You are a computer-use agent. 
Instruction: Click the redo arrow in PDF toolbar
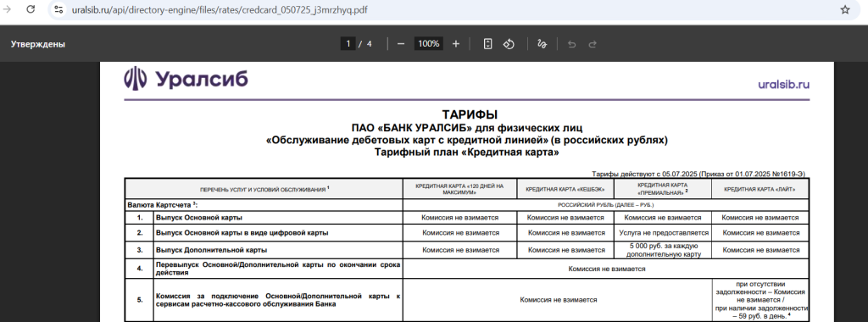(x=593, y=44)
